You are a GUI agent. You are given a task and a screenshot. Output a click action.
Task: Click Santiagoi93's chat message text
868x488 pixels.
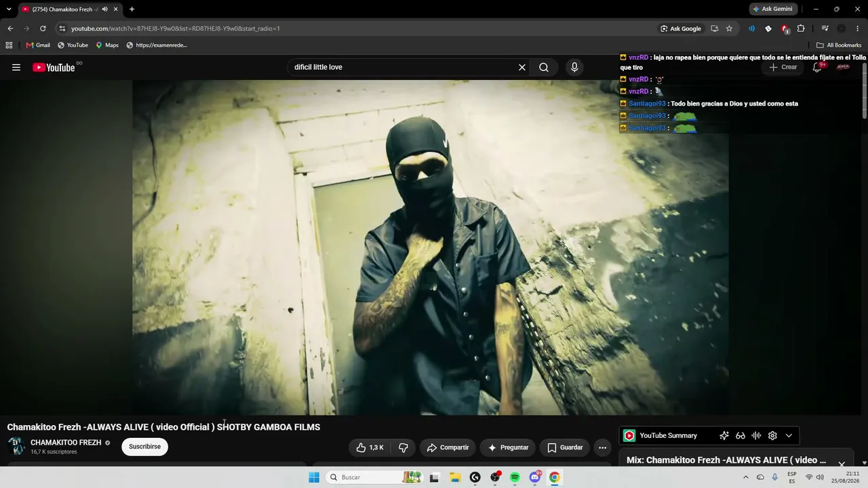[734, 104]
